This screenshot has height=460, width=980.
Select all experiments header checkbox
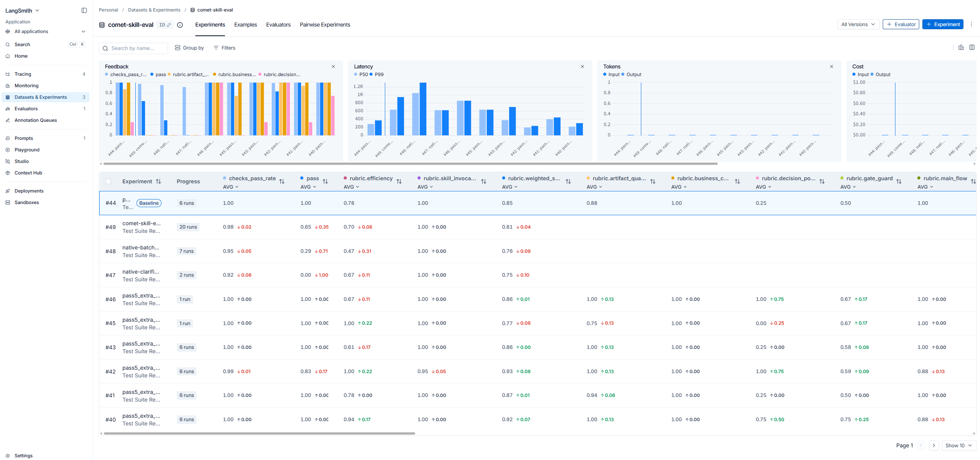tap(108, 181)
